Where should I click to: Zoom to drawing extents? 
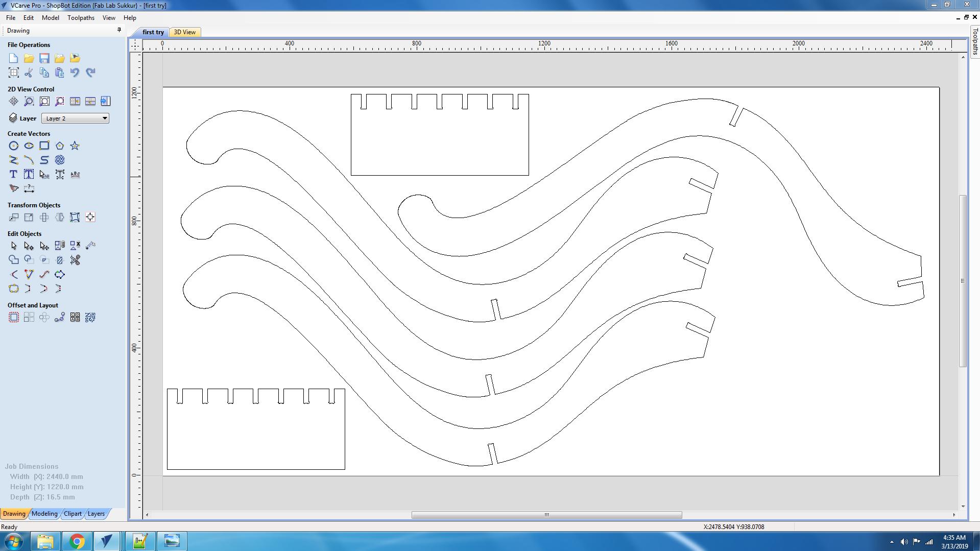(x=44, y=101)
